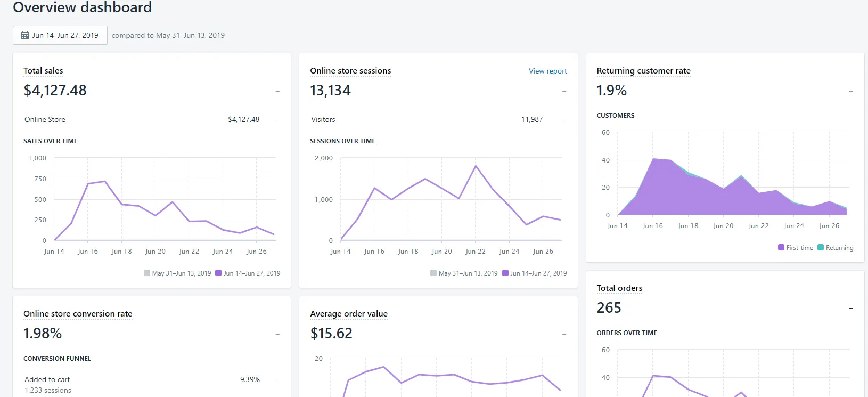Click the 9.39% added to cart percentage
Screen dimensions: 868x397
click(x=250, y=379)
